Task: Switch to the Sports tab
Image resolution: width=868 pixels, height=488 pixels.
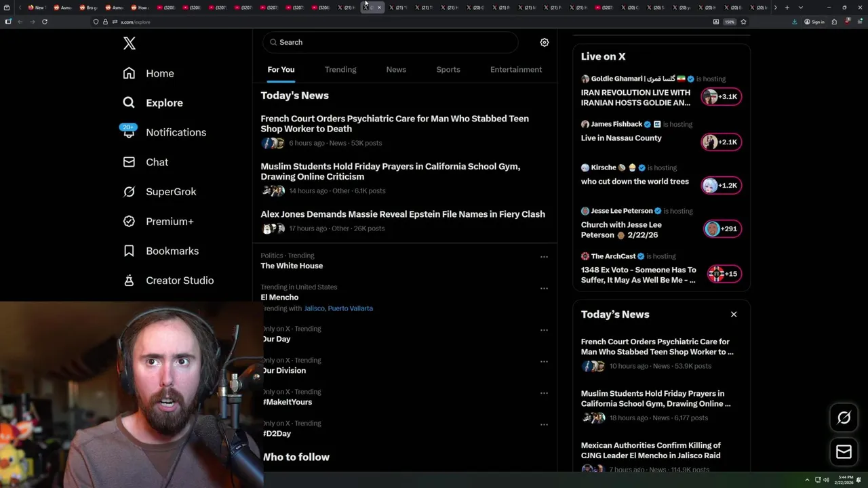Action: click(x=448, y=70)
